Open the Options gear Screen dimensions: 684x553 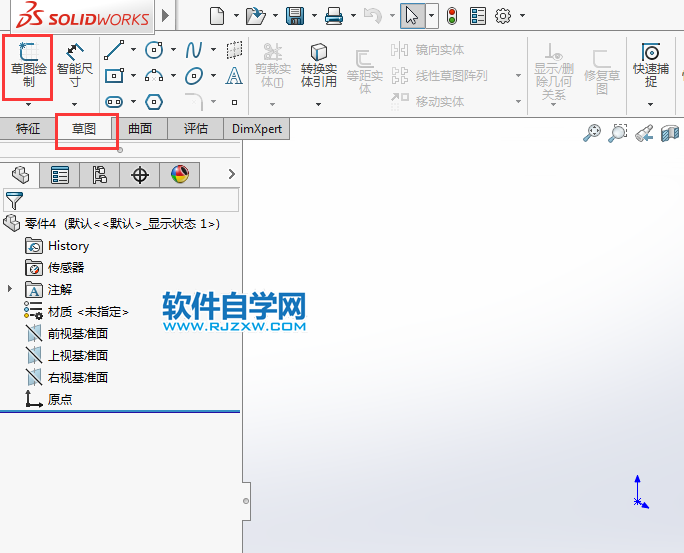pos(503,16)
